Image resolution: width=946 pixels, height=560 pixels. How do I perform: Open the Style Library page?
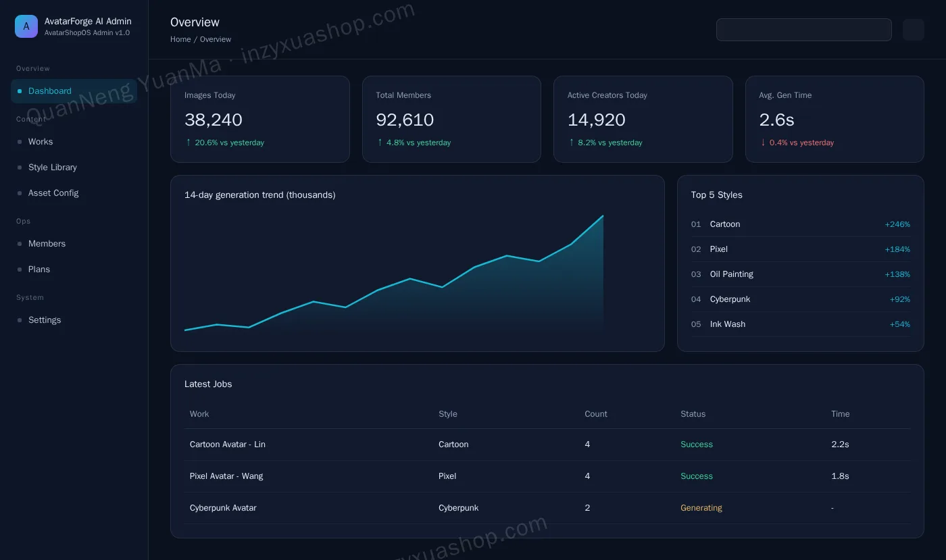click(74, 168)
